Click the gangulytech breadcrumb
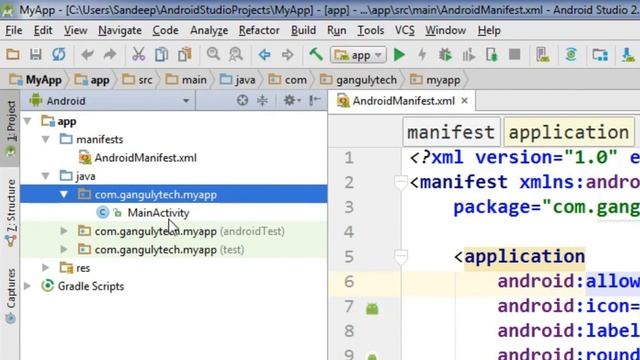Viewport: 640px width, 360px height. click(358, 80)
